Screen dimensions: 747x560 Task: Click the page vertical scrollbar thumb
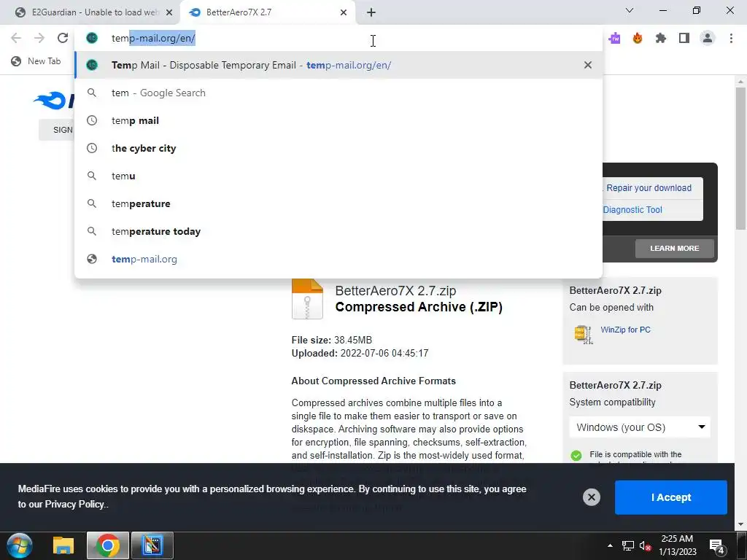coord(740,157)
